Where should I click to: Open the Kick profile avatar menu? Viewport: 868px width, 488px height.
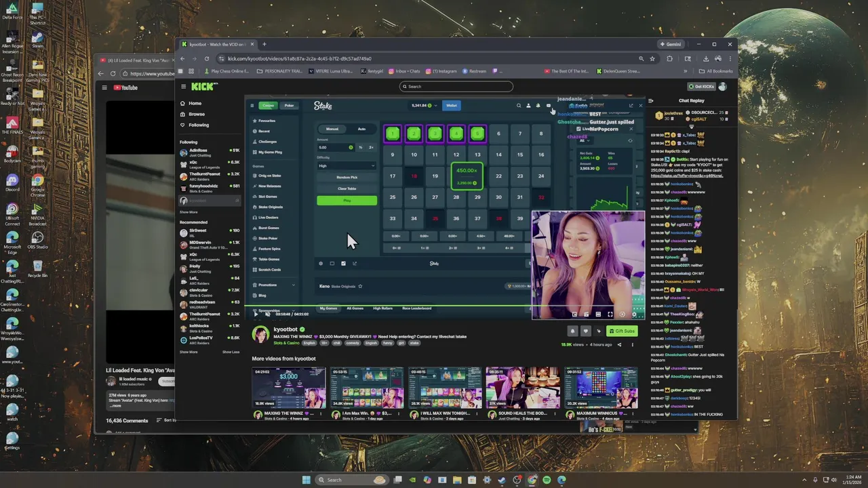[x=723, y=87]
